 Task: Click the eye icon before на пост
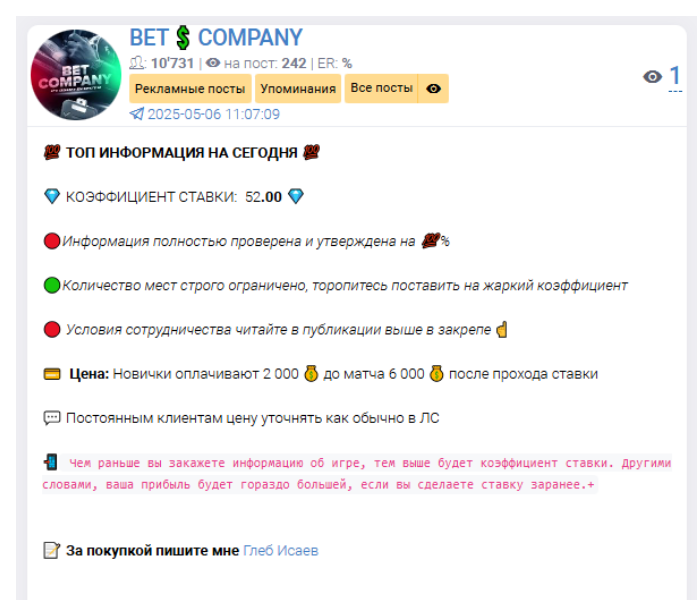tap(213, 63)
